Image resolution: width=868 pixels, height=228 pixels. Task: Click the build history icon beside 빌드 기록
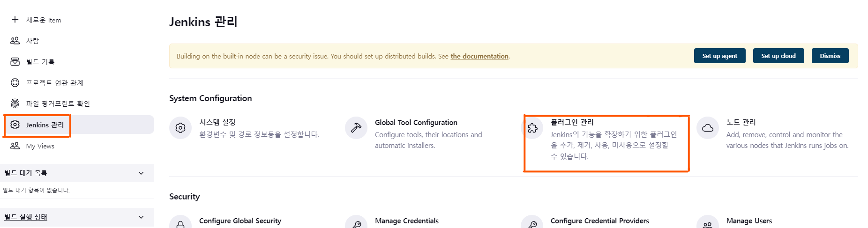coord(15,61)
